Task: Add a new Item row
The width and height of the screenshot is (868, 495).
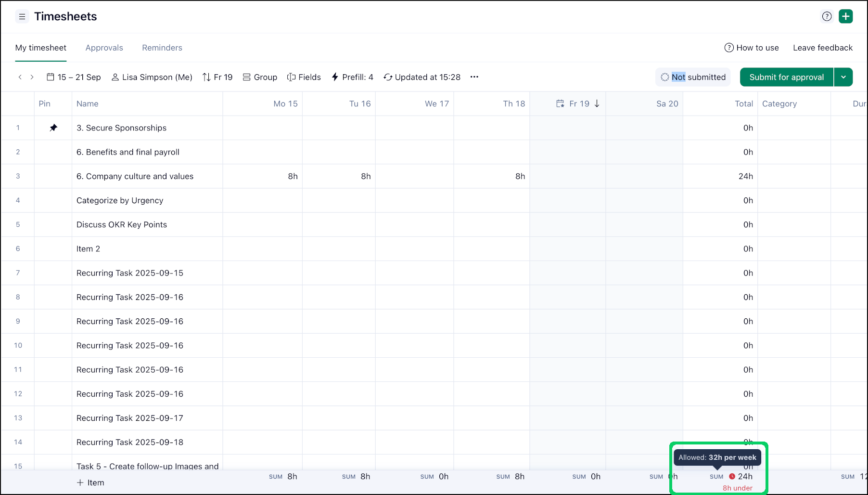Action: [90, 482]
